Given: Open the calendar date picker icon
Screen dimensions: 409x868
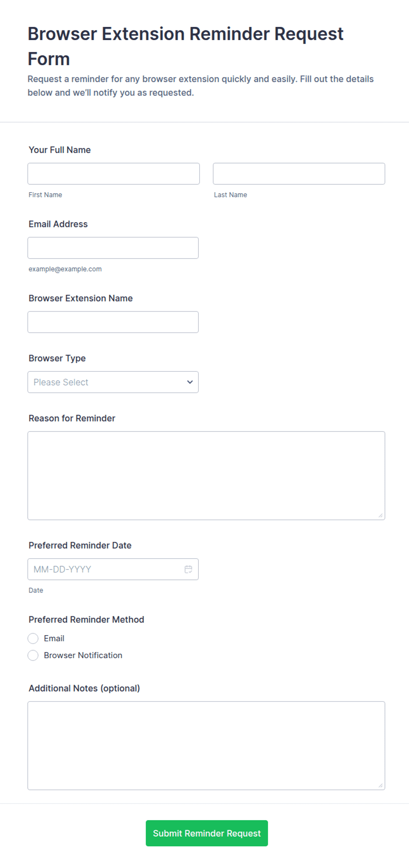Looking at the screenshot, I should [188, 569].
